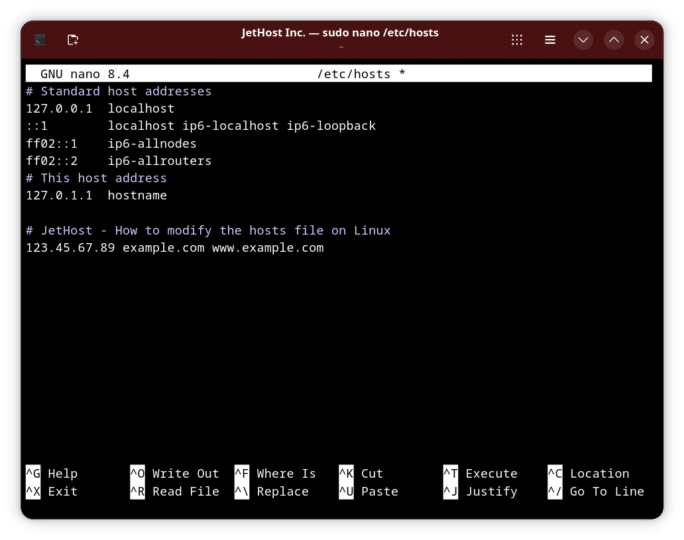Close the terminal window with X
Viewport: 684px width, 540px height.
coord(644,40)
